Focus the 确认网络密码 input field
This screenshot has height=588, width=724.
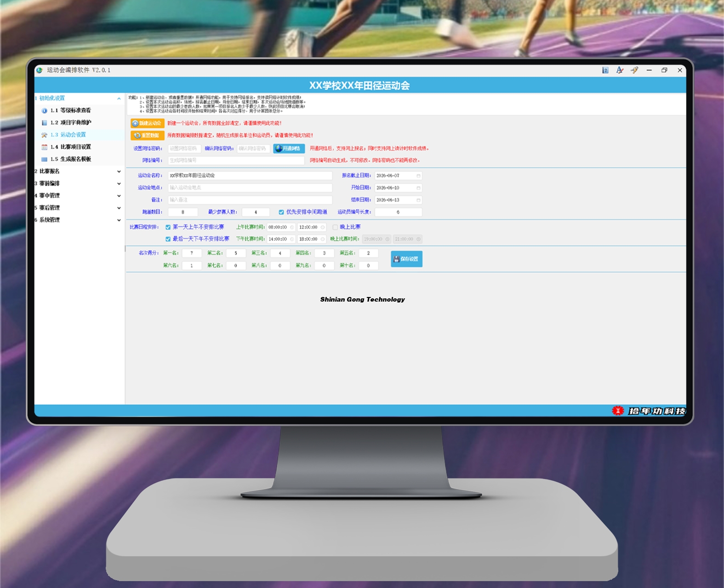tap(253, 148)
